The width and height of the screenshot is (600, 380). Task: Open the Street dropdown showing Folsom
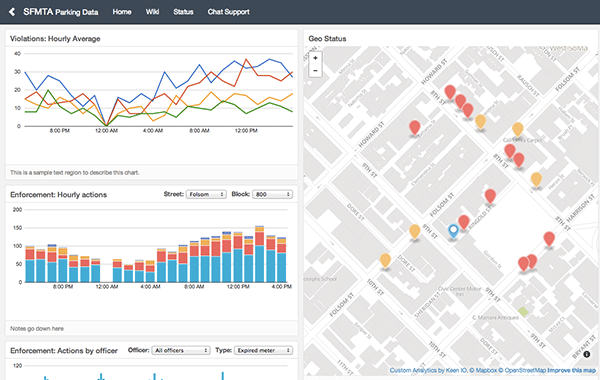point(206,194)
